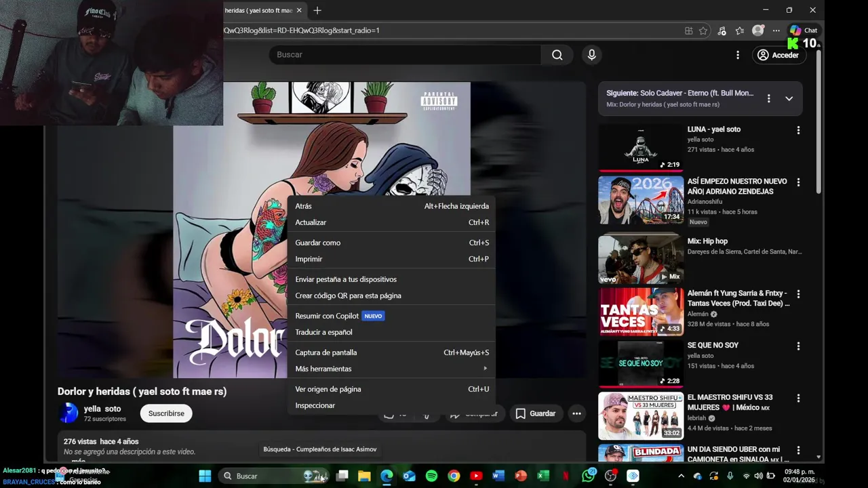The image size is (868, 488).
Task: Open Spotify from the taskbar
Action: pos(431,476)
